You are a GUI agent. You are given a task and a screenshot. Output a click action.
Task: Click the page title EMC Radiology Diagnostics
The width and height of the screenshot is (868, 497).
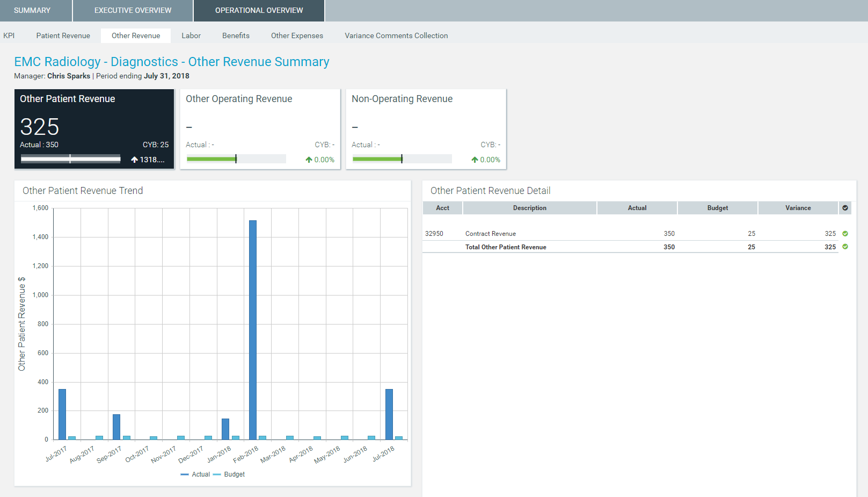click(x=172, y=62)
